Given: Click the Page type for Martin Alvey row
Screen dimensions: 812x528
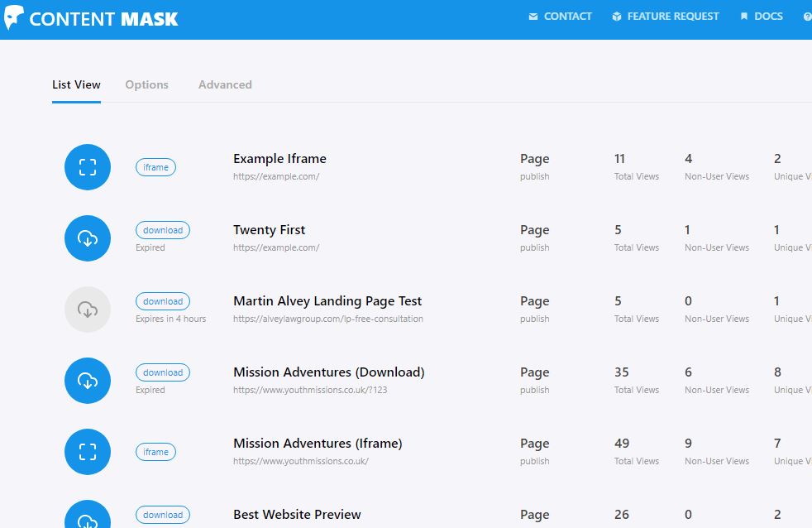Looking at the screenshot, I should click(534, 301).
